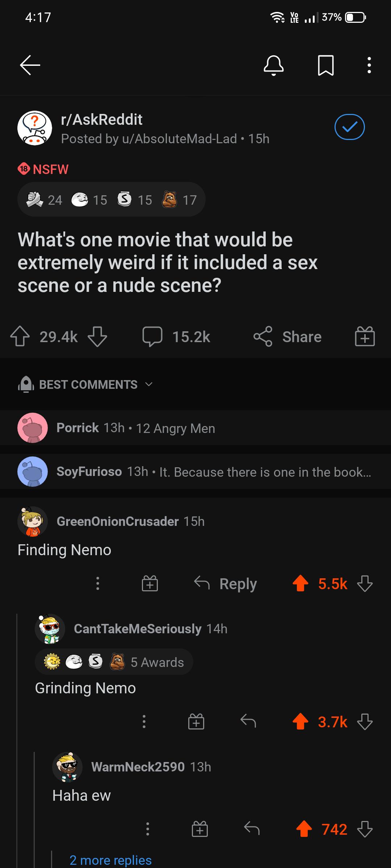Image resolution: width=391 pixels, height=868 pixels.
Task: Reply to Finding Nemo comment
Action: click(x=227, y=583)
